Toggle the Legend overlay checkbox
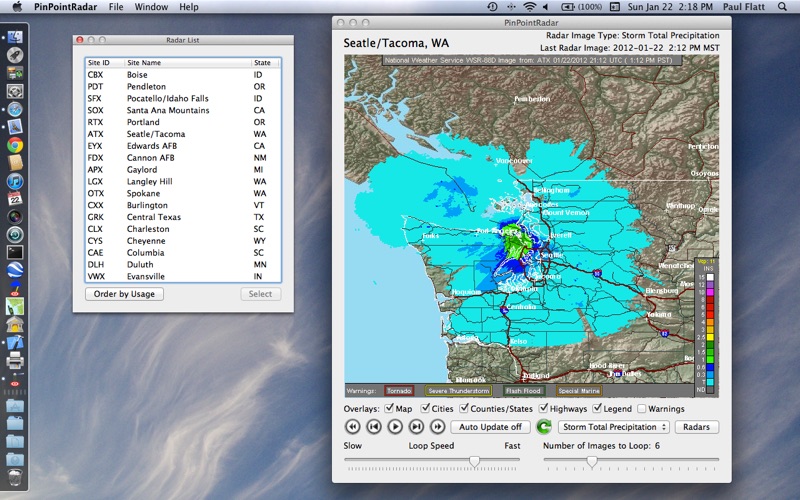Image resolution: width=800 pixels, height=500 pixels. 597,408
